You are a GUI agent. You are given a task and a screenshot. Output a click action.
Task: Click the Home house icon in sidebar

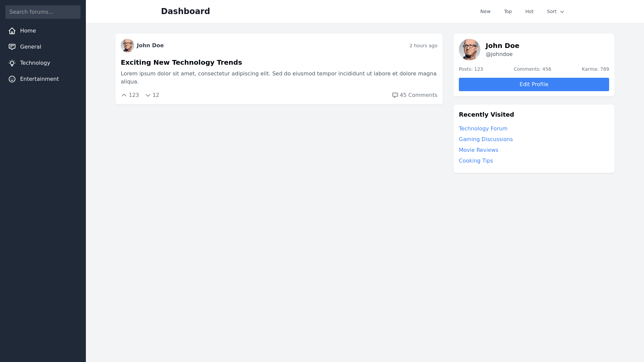click(12, 31)
